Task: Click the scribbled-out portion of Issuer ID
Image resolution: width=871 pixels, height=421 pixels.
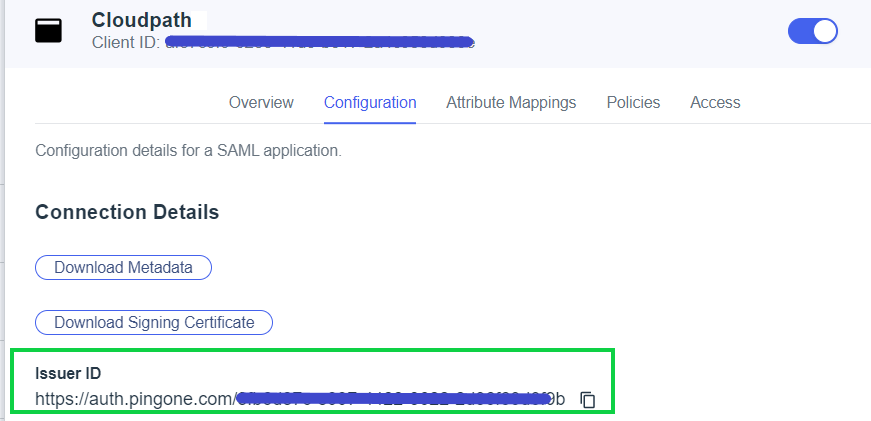Action: pyautogui.click(x=390, y=399)
